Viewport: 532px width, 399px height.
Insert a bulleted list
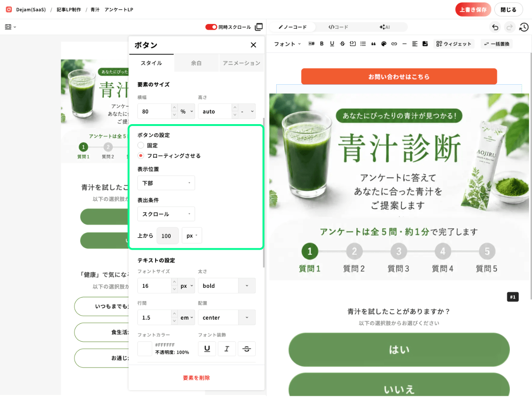(363, 43)
